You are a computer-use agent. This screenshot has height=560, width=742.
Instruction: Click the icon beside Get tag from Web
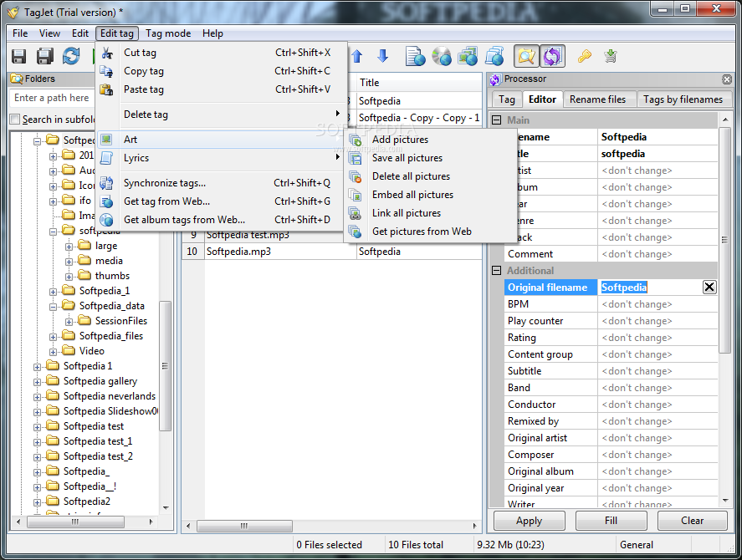tap(107, 201)
